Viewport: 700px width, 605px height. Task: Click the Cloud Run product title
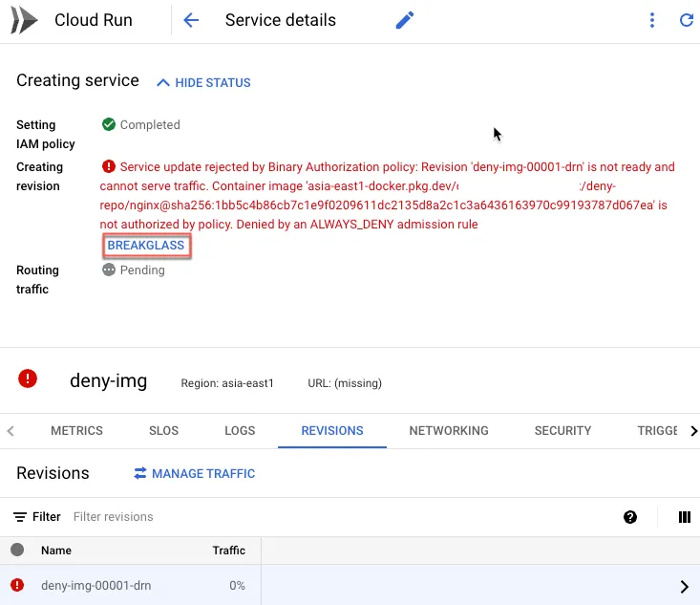94,20
